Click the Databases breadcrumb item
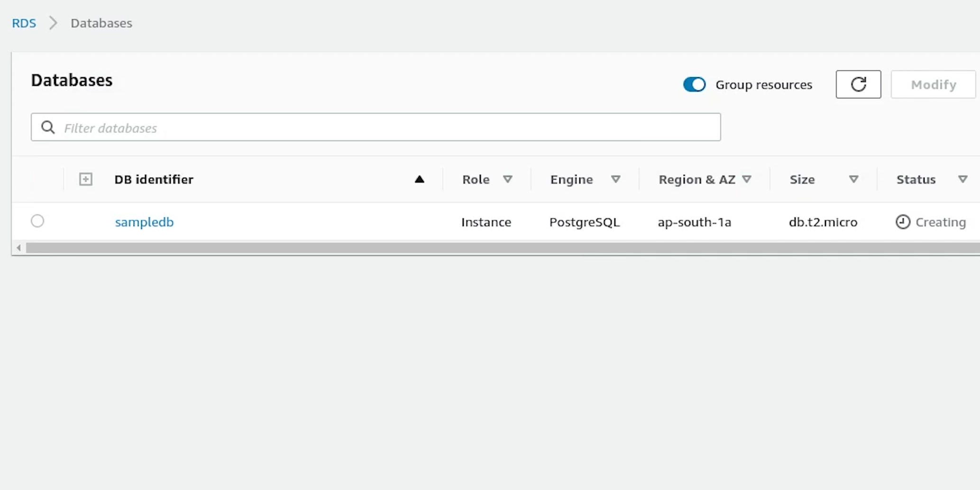Viewport: 980px width, 490px height. coord(101,23)
